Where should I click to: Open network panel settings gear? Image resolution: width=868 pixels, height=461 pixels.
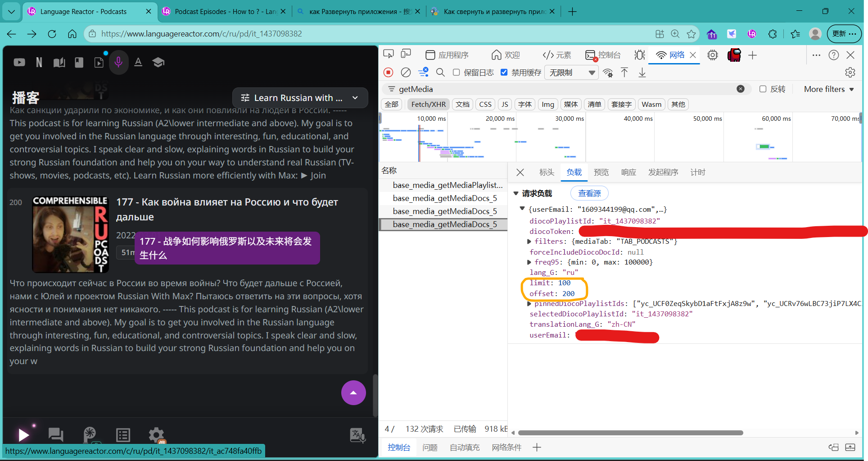coord(850,72)
